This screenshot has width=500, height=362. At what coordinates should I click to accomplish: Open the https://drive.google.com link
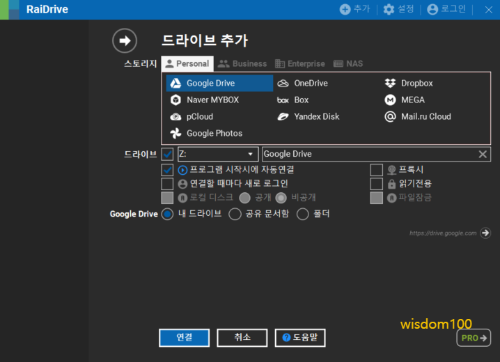tap(443, 233)
